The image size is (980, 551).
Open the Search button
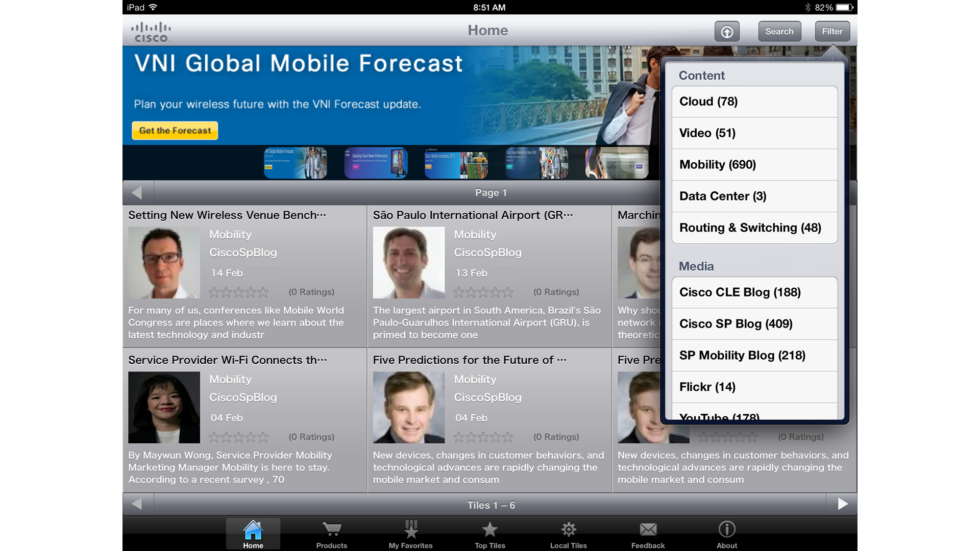[779, 32]
